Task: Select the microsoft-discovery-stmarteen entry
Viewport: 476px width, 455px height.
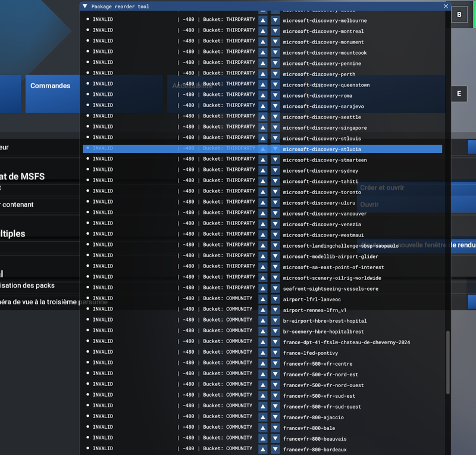Action: [325, 160]
